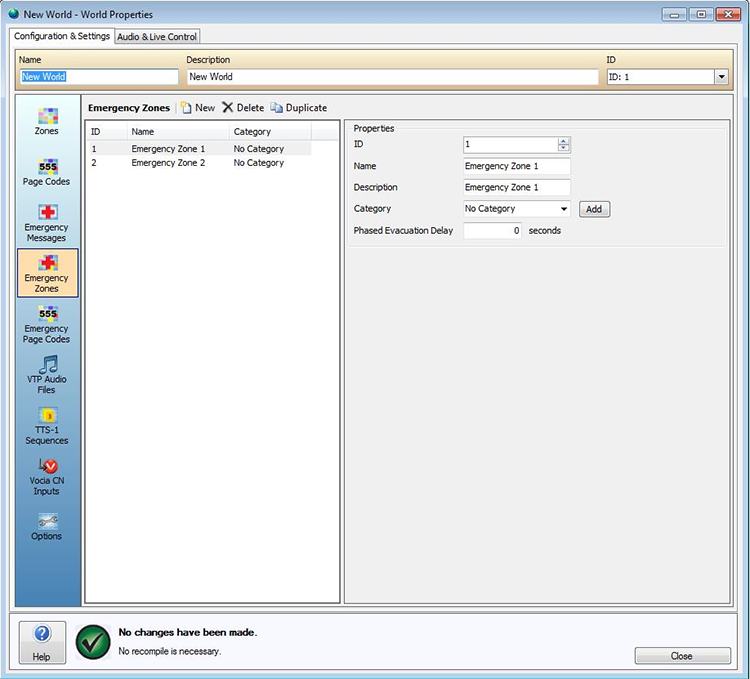
Task: Sort list by Name column header
Action: click(x=178, y=131)
